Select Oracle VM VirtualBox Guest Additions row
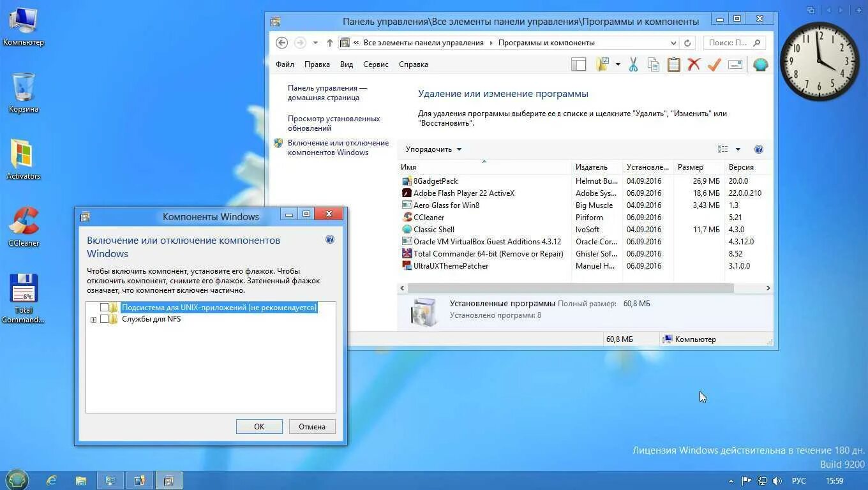Image resolution: width=868 pixels, height=490 pixels. point(582,242)
